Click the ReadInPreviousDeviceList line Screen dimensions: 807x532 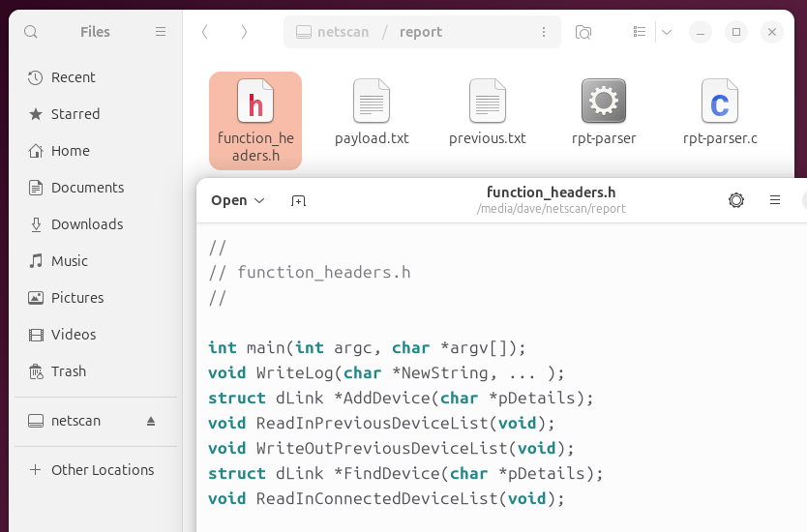[x=381, y=424]
